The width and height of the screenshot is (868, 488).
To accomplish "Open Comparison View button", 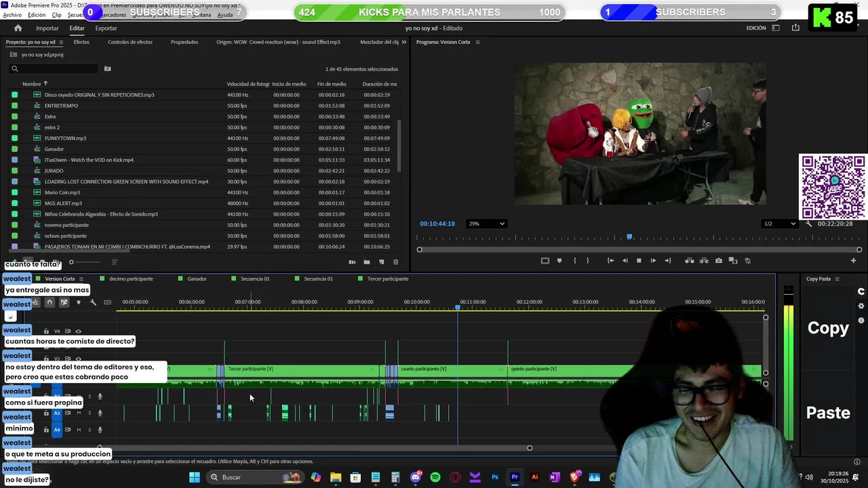I will coord(733,261).
